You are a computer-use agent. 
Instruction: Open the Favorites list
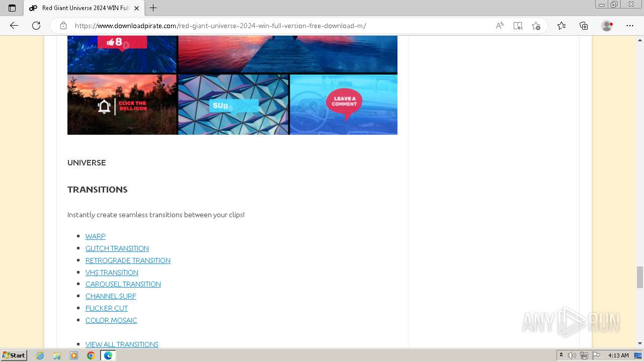click(561, 26)
